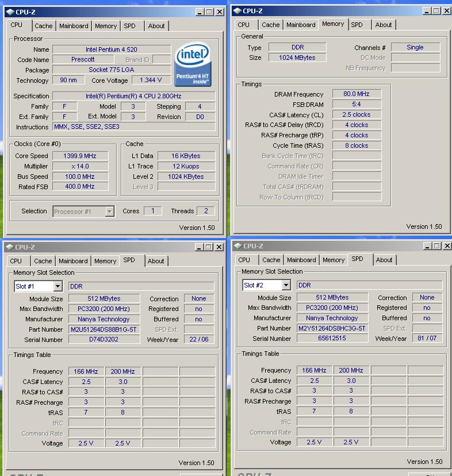Click the Package value 'Socket 775 LGA'
The height and width of the screenshot is (476, 452).
click(112, 70)
